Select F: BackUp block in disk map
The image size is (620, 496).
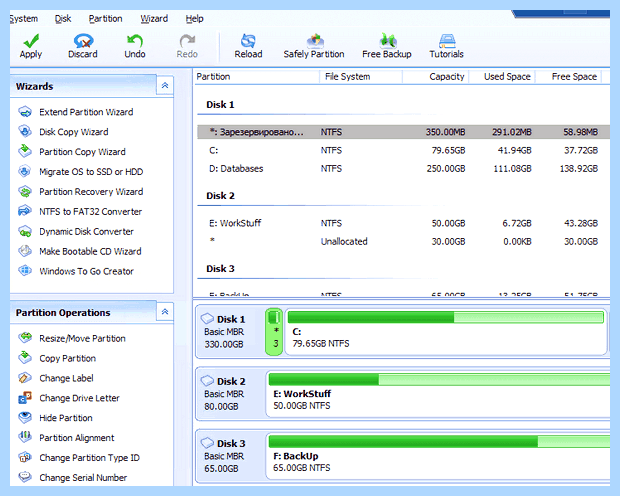(x=438, y=456)
